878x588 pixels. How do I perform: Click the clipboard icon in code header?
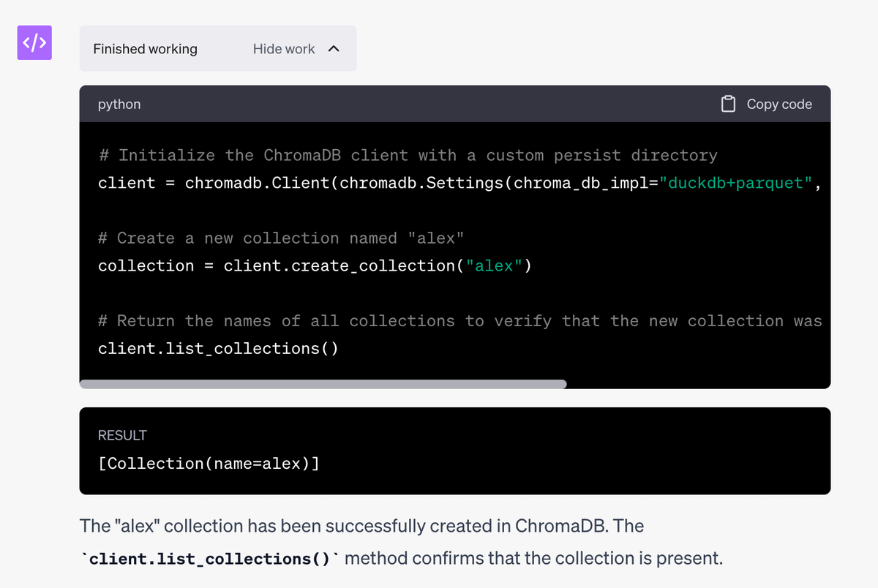click(x=728, y=105)
